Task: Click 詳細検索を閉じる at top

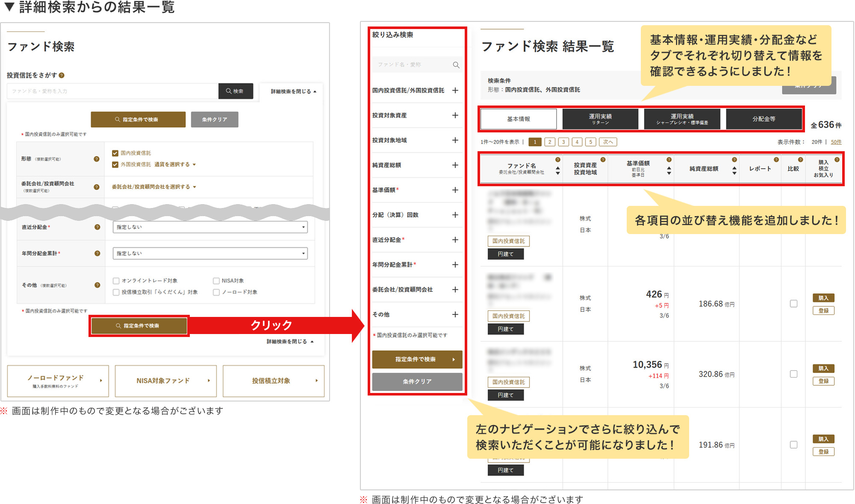Action: 293,91
